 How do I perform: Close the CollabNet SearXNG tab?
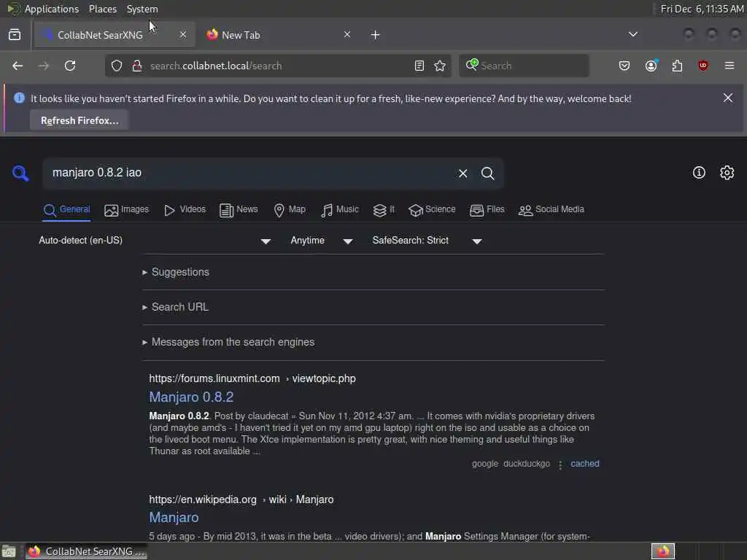(x=183, y=35)
